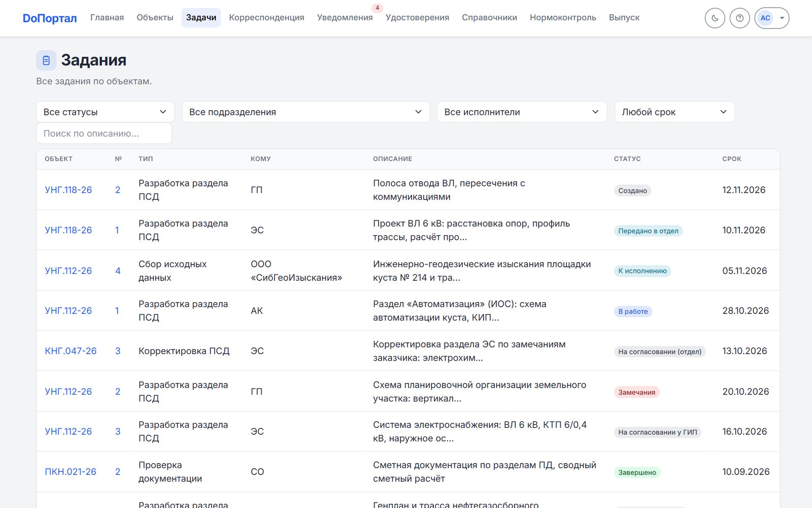The height and width of the screenshot is (508, 812).
Task: Go to the ДоПортал home logo
Action: pos(50,18)
